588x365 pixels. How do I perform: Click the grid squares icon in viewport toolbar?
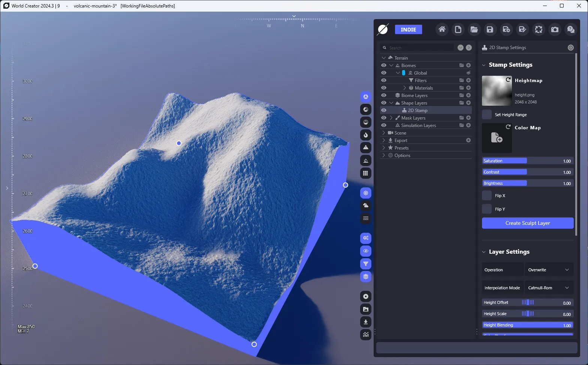coord(366,173)
